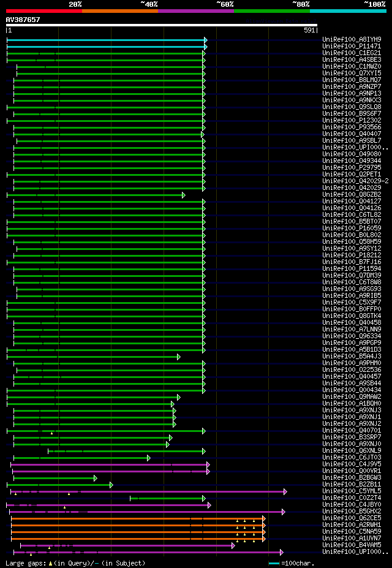392x568 pixels.
Task: Click the cyan 100char scale bar
Action: [x=274, y=563]
